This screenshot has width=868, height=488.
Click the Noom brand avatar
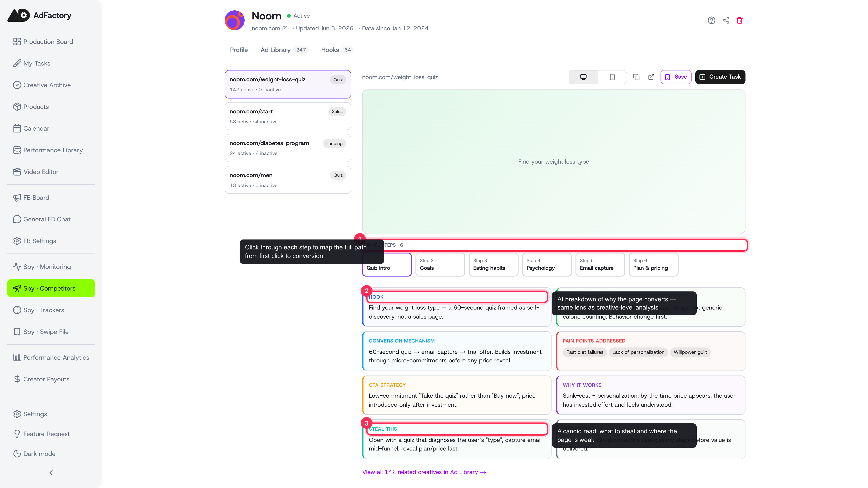tap(235, 21)
